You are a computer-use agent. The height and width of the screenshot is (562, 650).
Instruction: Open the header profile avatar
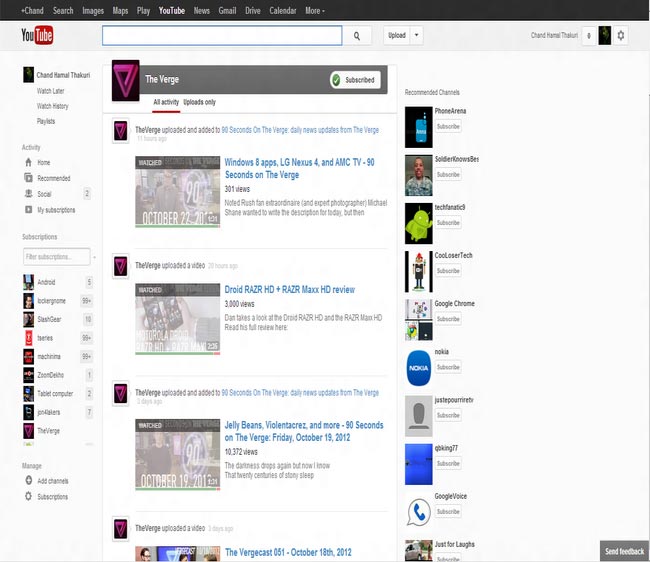coord(604,36)
